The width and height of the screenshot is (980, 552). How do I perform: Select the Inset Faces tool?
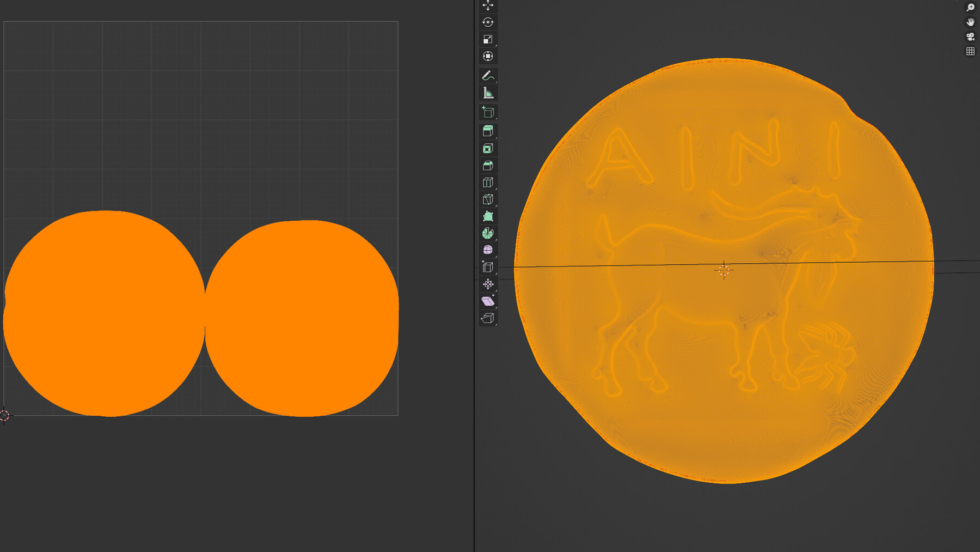[488, 148]
